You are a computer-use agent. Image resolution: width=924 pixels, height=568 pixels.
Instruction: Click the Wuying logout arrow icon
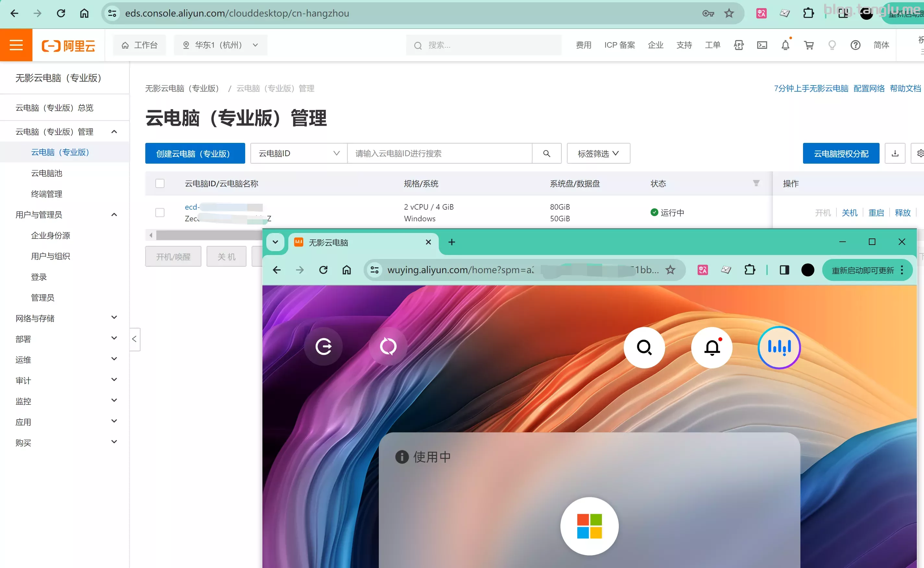click(324, 346)
